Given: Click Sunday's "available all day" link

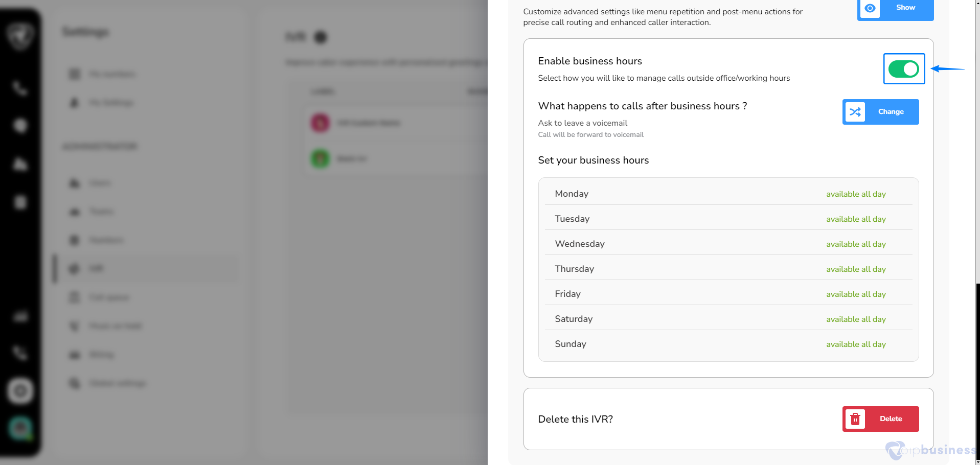Looking at the screenshot, I should tap(856, 344).
